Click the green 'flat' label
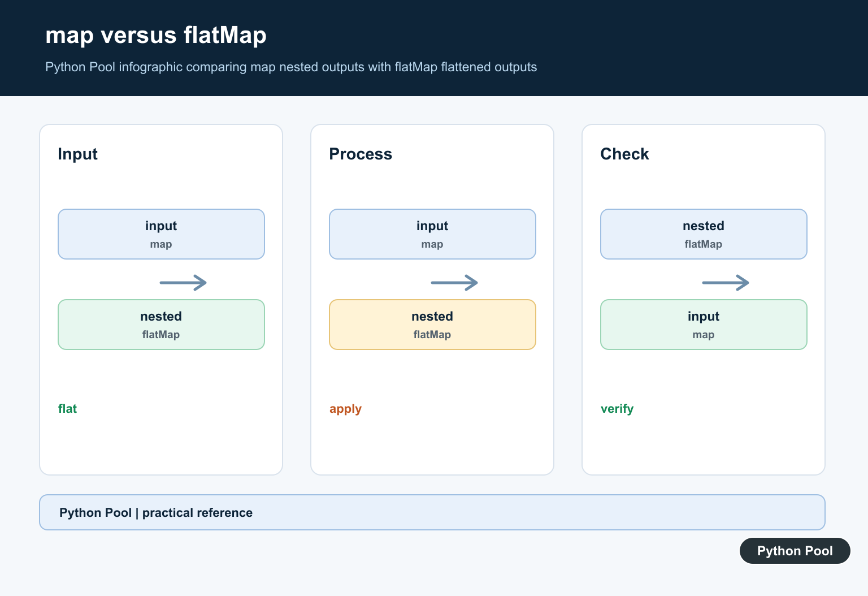868x596 pixels. [x=67, y=408]
